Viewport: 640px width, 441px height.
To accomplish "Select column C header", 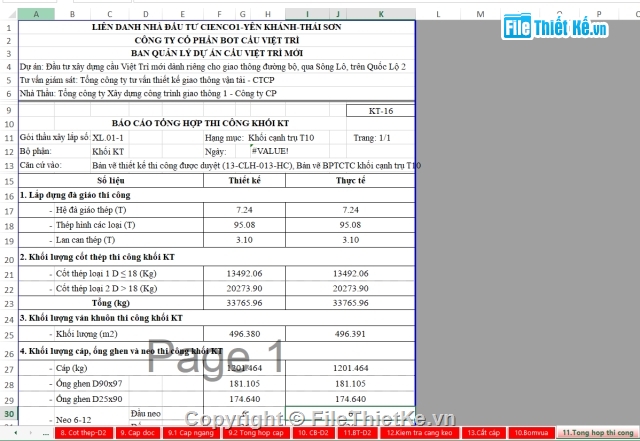I will (109, 14).
